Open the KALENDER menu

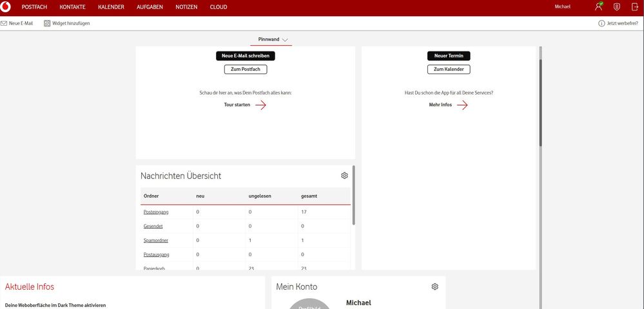coord(111,7)
